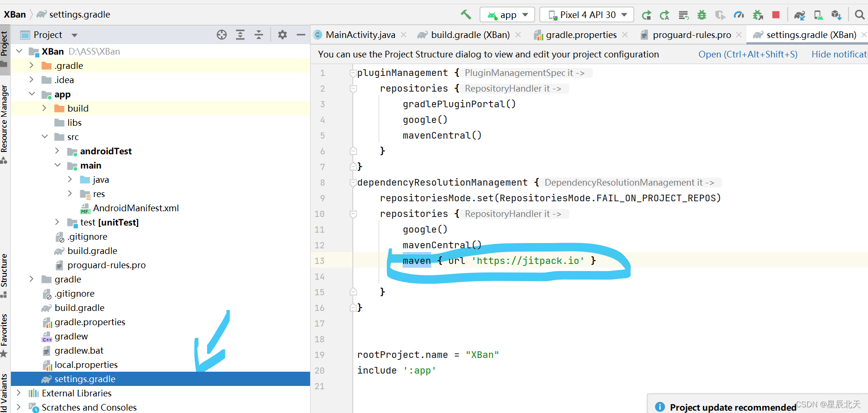
Task: Expand the res folder
Action: (x=70, y=193)
